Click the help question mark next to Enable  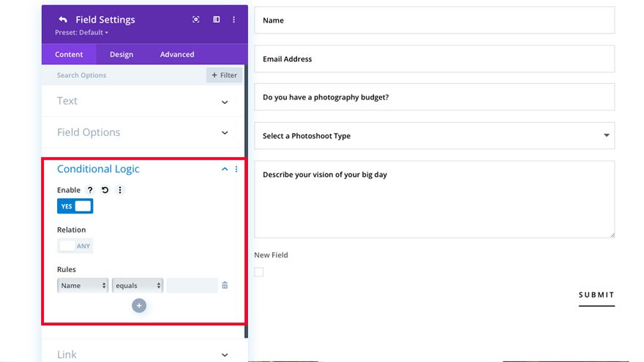coord(90,190)
